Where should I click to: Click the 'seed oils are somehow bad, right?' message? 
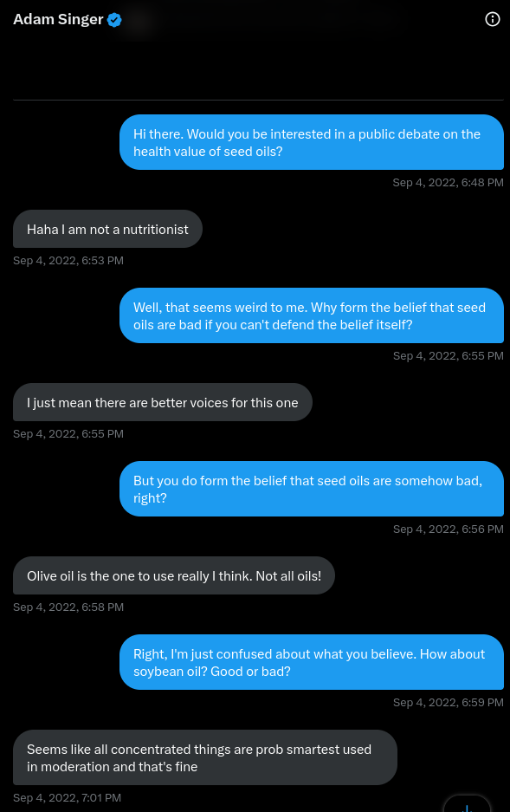pyautogui.click(x=312, y=489)
